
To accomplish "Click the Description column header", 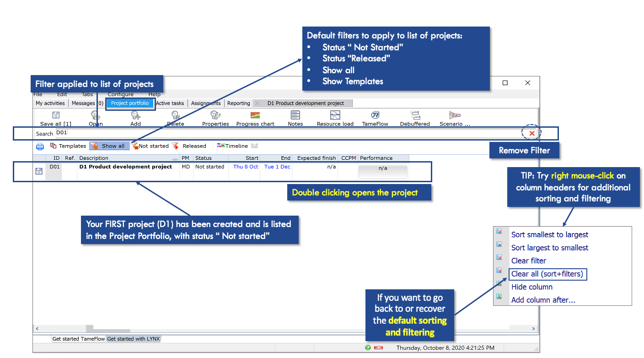I will click(129, 158).
